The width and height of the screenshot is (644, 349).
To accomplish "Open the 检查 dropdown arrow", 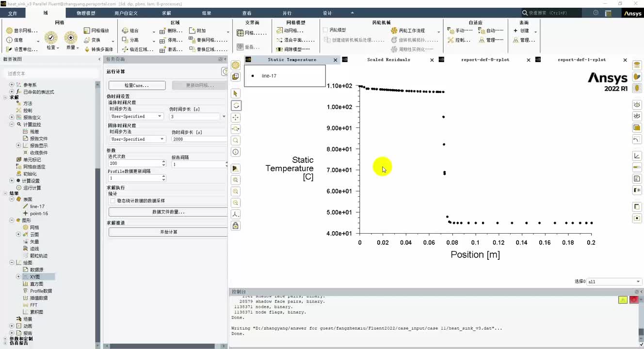I will click(x=58, y=48).
